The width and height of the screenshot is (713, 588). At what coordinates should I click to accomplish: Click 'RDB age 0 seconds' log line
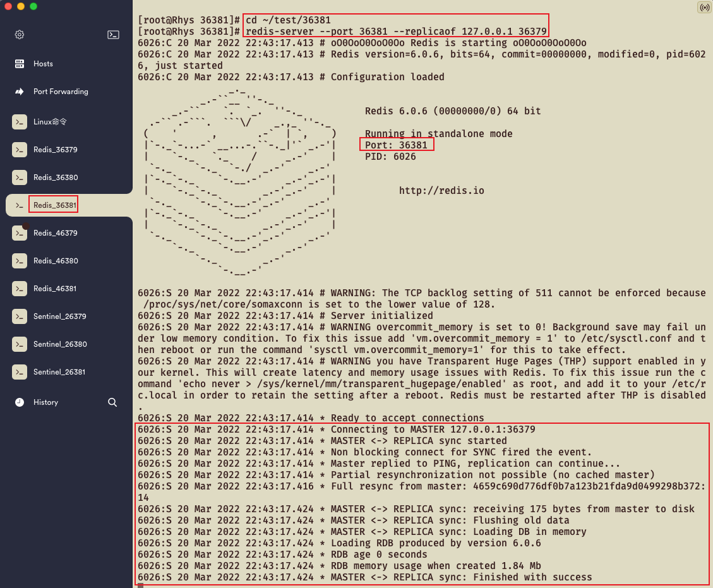(x=282, y=555)
